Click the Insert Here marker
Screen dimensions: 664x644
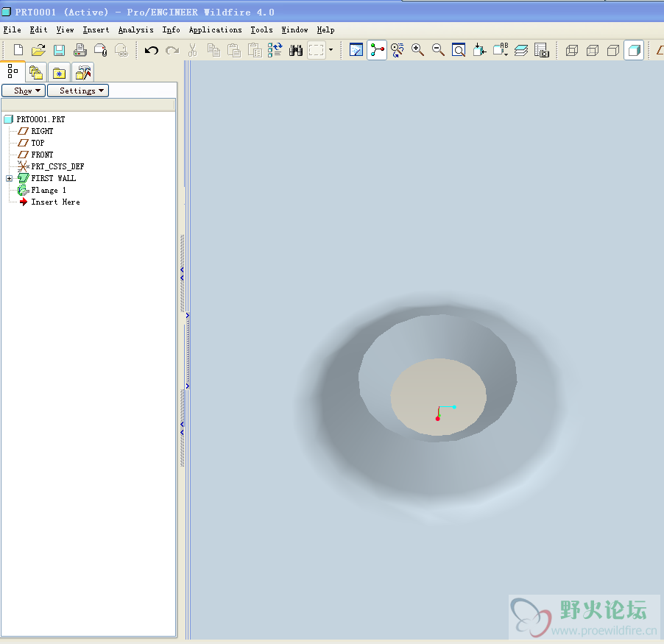55,202
